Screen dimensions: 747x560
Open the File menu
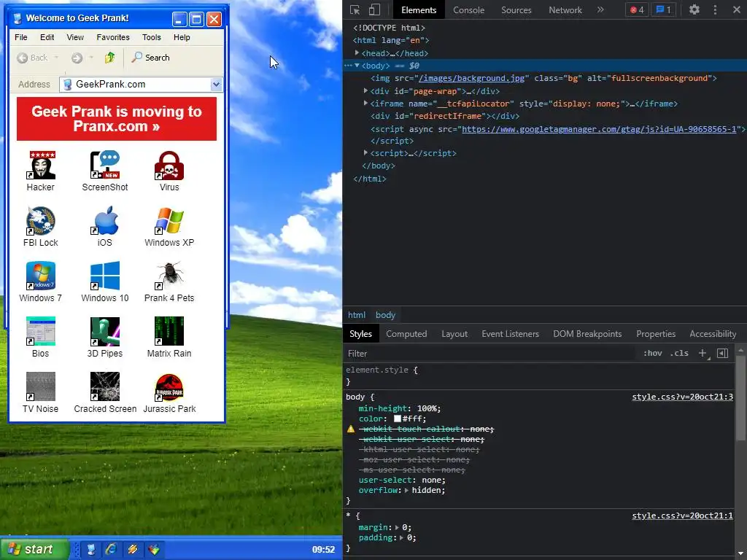[21, 37]
